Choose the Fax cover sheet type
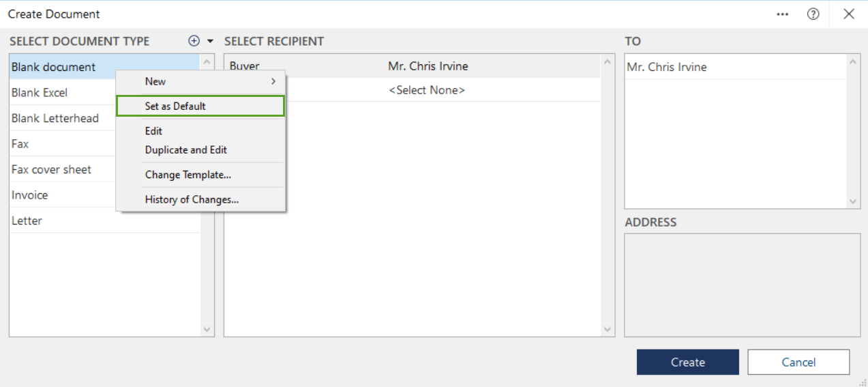This screenshot has width=868, height=387. point(51,169)
